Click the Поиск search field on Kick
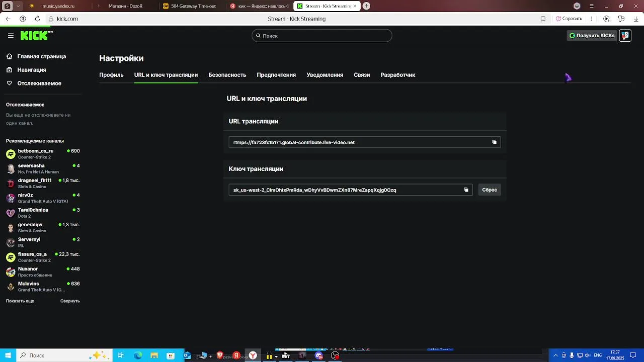Viewport: 644px width, 362px height. click(x=322, y=36)
